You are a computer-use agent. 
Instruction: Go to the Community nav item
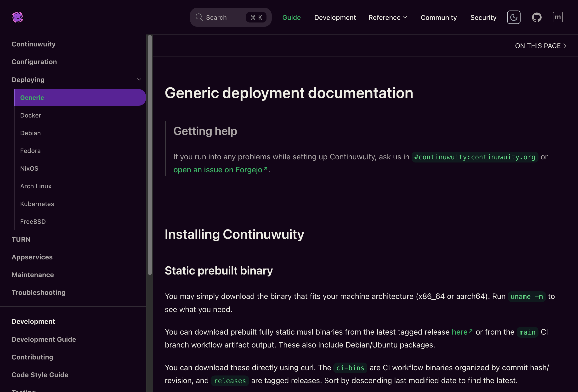point(438,17)
